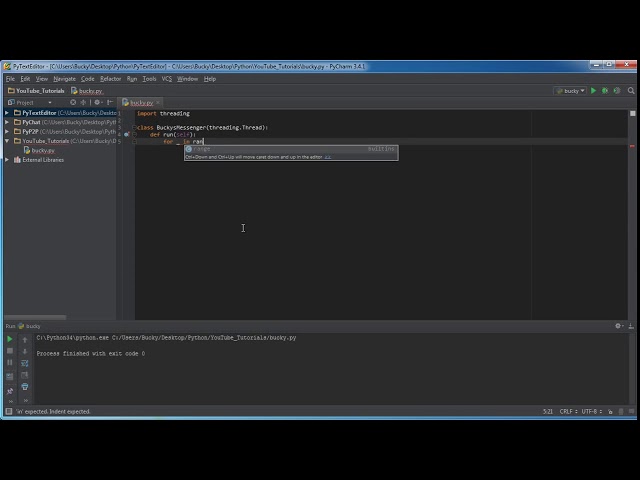Screen dimensions: 640x480
Task: Click the analysis status square atop editor scrollbar
Action: [632, 113]
